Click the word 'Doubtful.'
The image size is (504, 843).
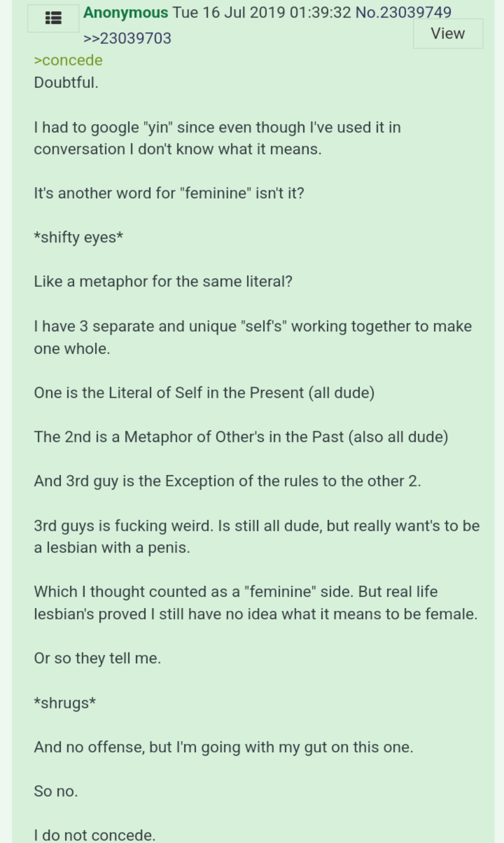pyautogui.click(x=66, y=83)
